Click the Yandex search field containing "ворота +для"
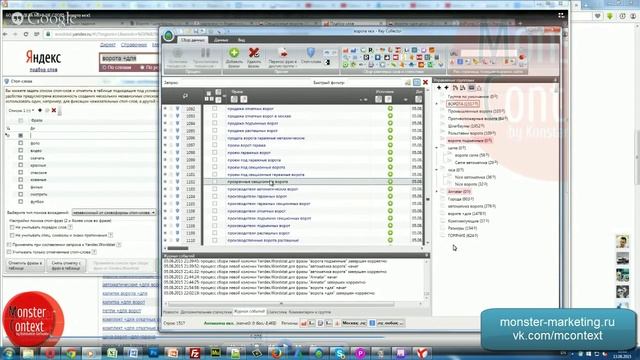Viewport: 640px width, 360px height. tap(129, 58)
